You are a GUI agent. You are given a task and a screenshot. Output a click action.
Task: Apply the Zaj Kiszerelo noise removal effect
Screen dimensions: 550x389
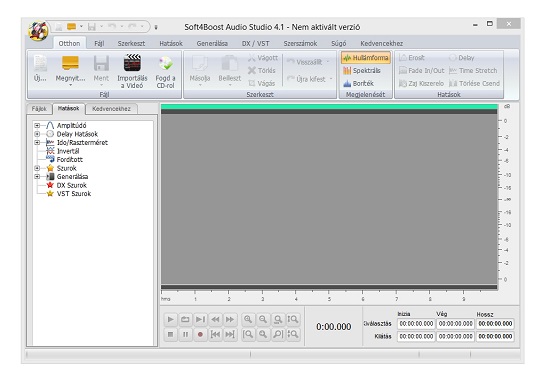[x=421, y=83]
